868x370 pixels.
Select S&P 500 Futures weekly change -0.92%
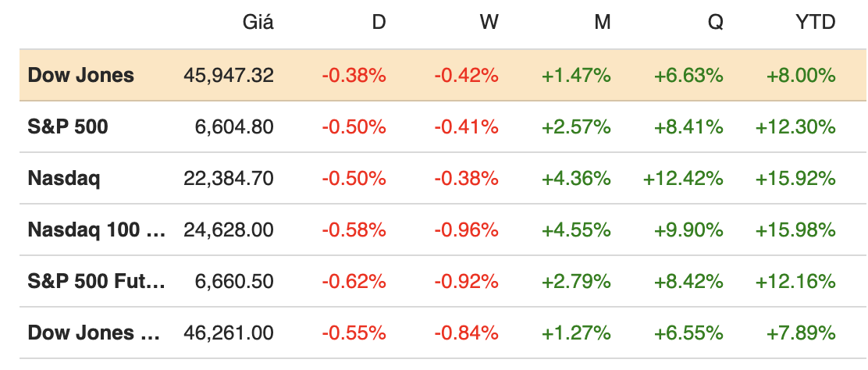pyautogui.click(x=466, y=281)
